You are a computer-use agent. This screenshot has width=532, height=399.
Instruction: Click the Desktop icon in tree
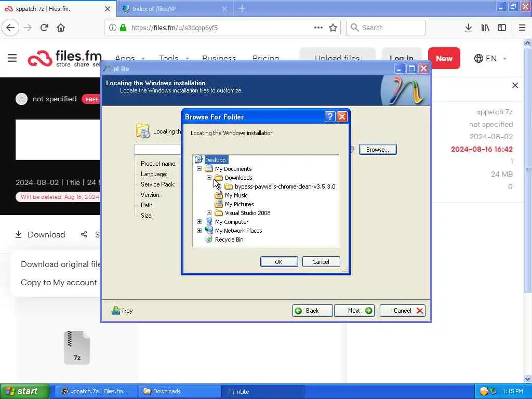tap(199, 159)
